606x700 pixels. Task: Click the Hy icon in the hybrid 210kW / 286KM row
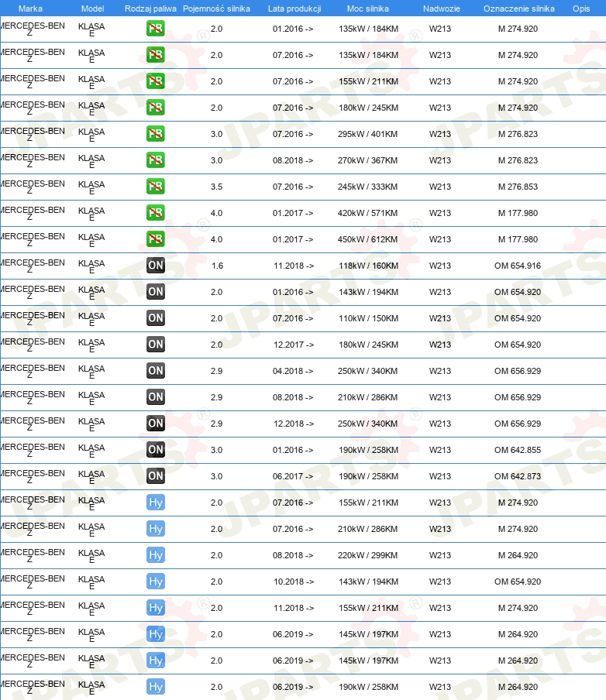click(156, 529)
